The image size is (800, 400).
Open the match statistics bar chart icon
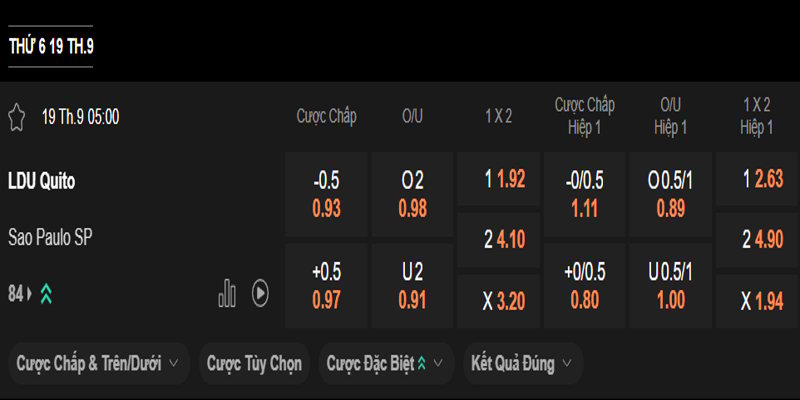coord(228,293)
